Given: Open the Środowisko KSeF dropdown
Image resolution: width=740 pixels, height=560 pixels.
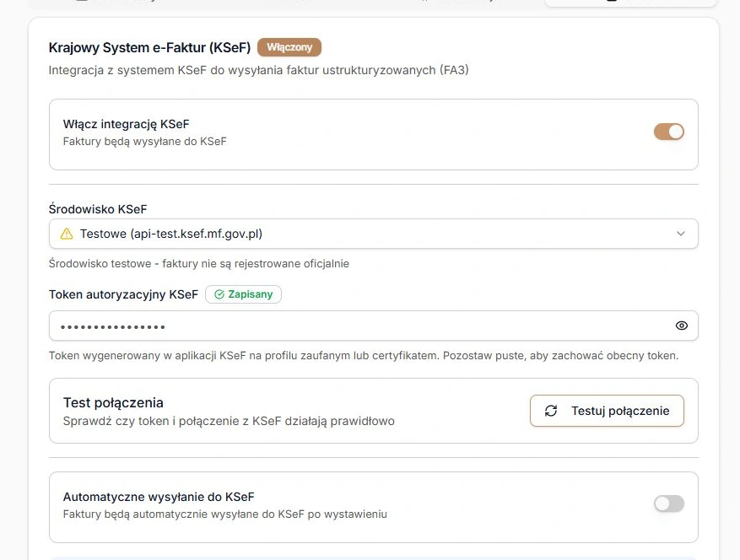Looking at the screenshot, I should (x=373, y=234).
